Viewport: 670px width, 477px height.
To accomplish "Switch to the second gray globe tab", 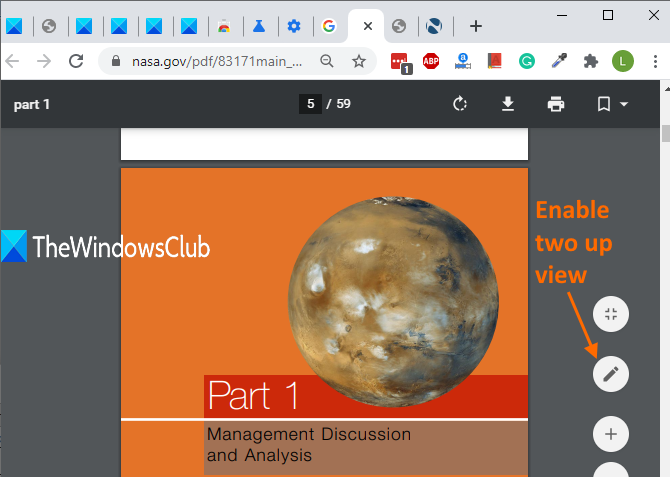I will 399,26.
